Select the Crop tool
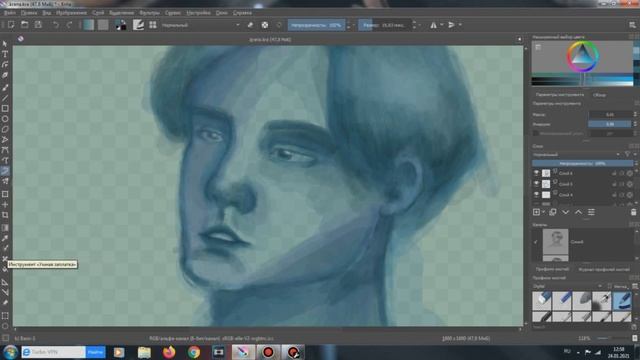 click(x=5, y=215)
